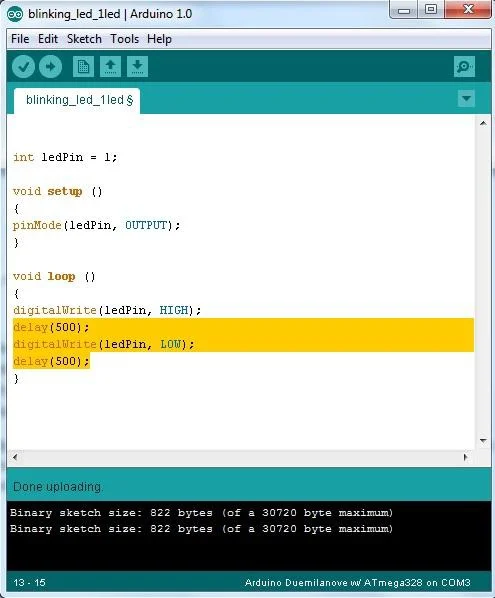Click the first highlighted delay(500) line
Image resolution: width=495 pixels, height=598 pixels.
[51, 327]
